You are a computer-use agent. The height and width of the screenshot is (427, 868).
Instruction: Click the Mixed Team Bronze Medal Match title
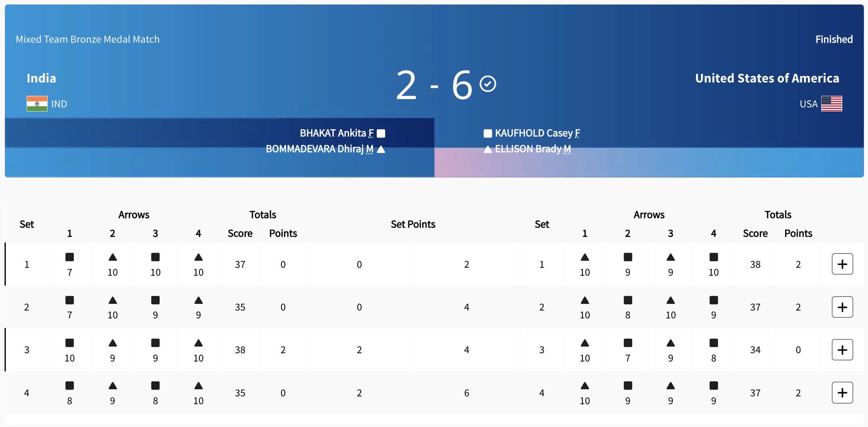click(87, 39)
